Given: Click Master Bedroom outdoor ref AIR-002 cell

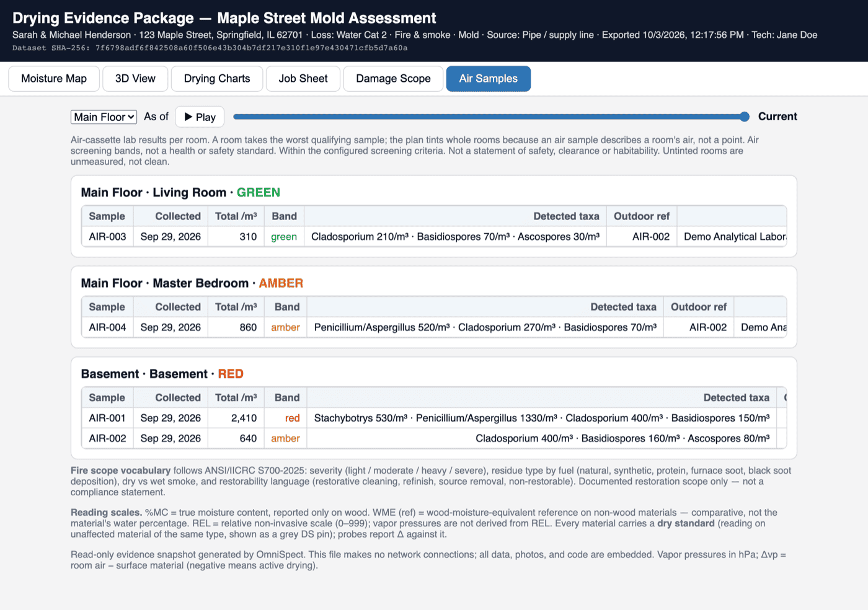Looking at the screenshot, I should (x=699, y=327).
